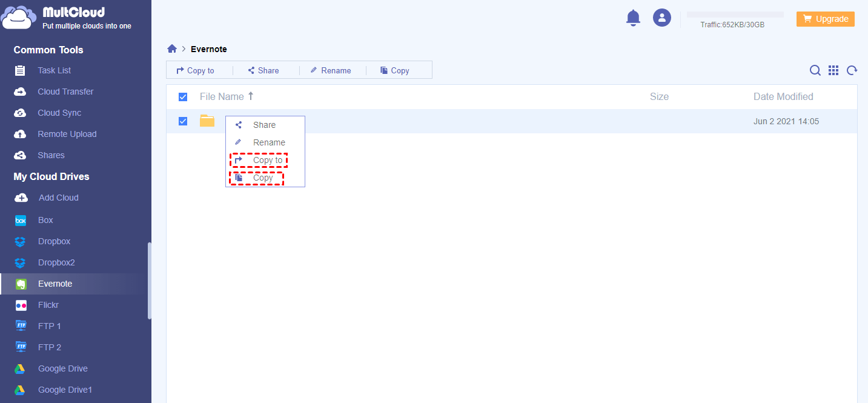Click the Google Drive triangle icon
The image size is (868, 403).
pos(20,368)
